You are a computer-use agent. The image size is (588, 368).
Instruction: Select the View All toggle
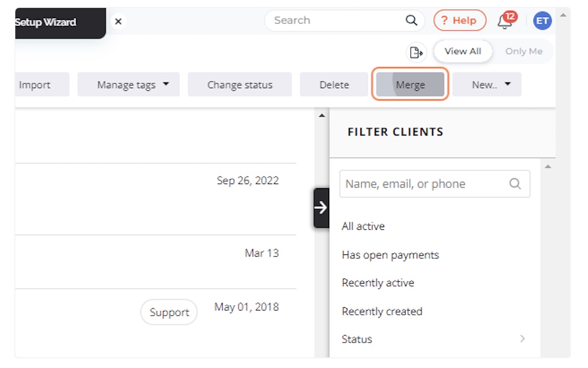coord(463,51)
